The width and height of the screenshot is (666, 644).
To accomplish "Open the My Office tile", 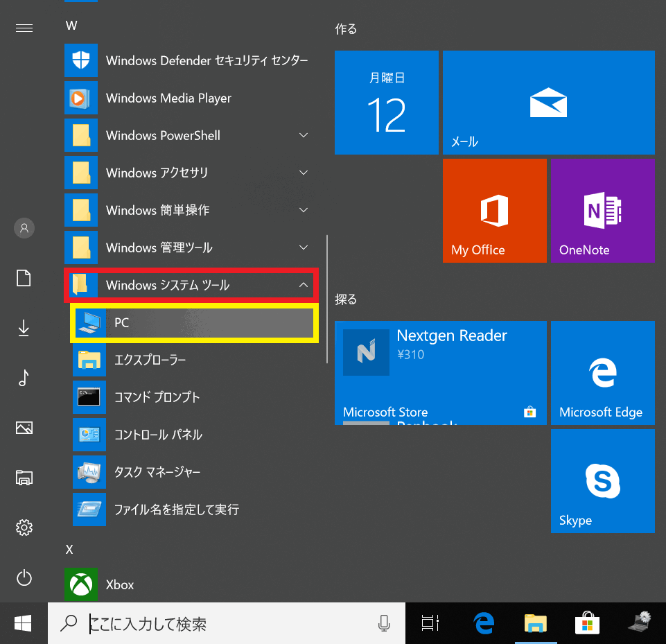I will pos(495,211).
